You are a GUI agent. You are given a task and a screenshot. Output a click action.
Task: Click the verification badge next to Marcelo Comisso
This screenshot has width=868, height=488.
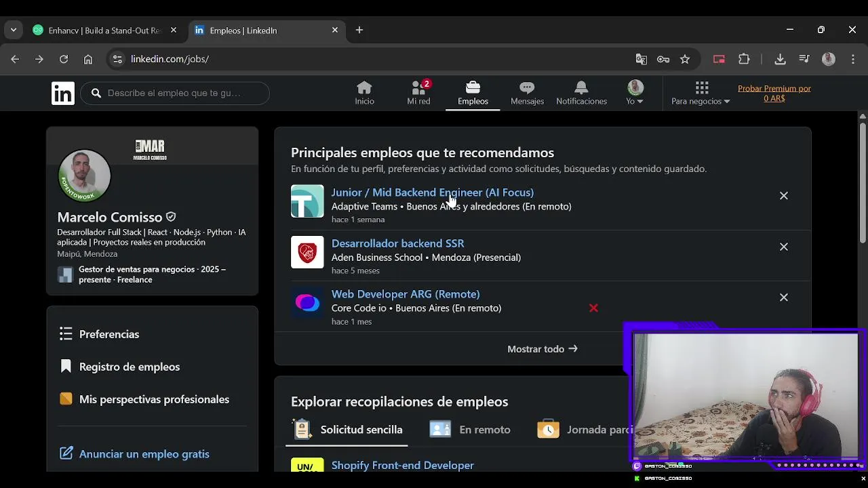pos(171,217)
